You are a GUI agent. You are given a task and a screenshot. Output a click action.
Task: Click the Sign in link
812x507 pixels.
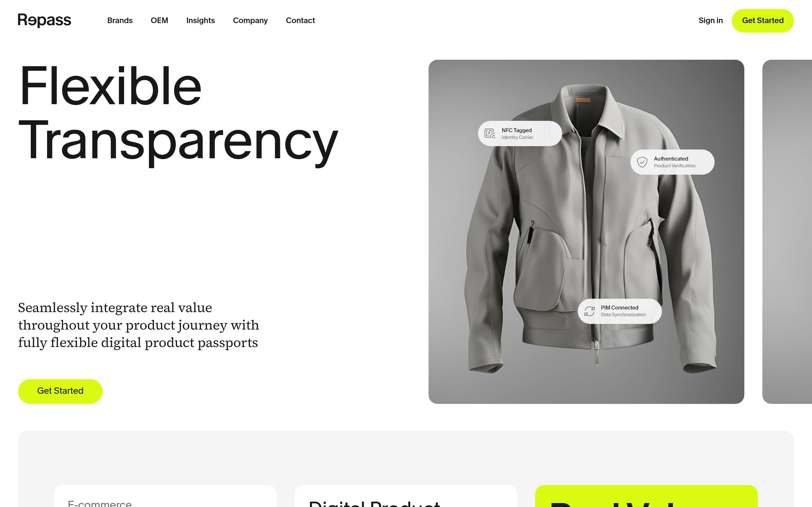710,21
